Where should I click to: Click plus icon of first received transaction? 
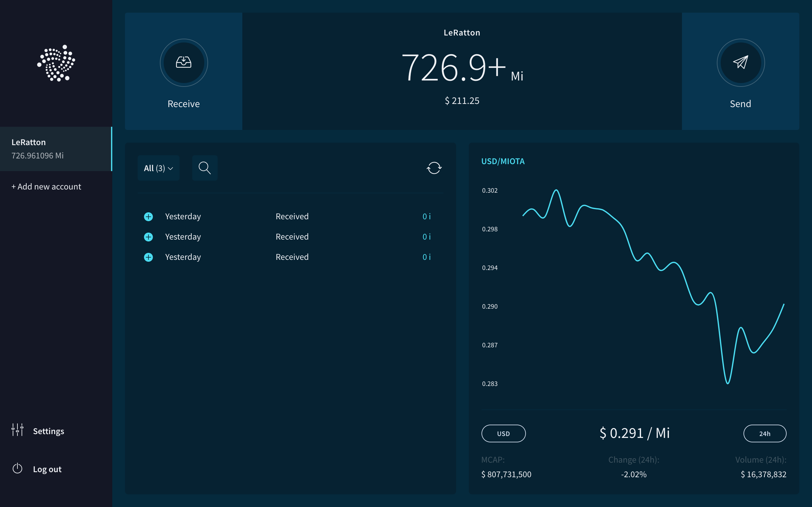pyautogui.click(x=148, y=217)
